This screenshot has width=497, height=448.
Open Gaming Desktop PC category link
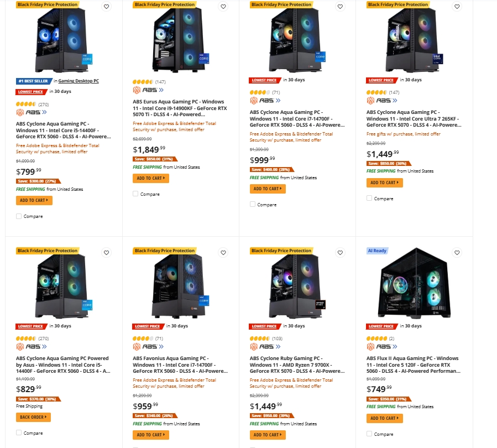click(x=79, y=81)
